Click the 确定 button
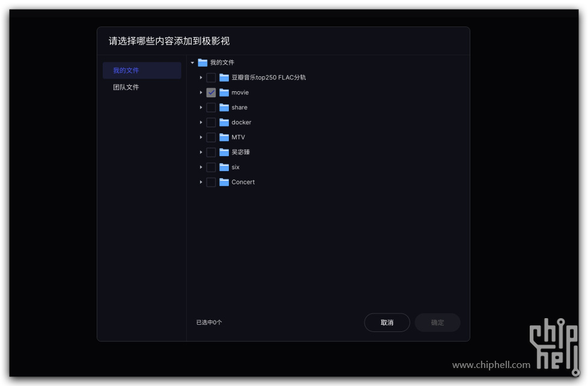588x386 pixels. 438,322
